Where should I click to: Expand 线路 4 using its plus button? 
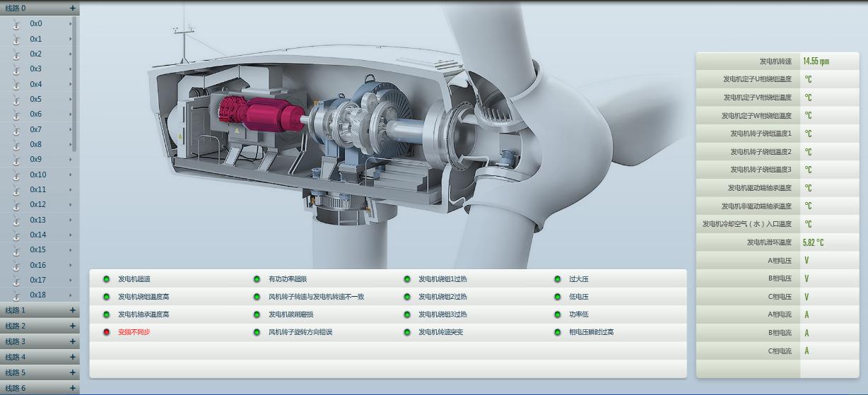(x=72, y=357)
